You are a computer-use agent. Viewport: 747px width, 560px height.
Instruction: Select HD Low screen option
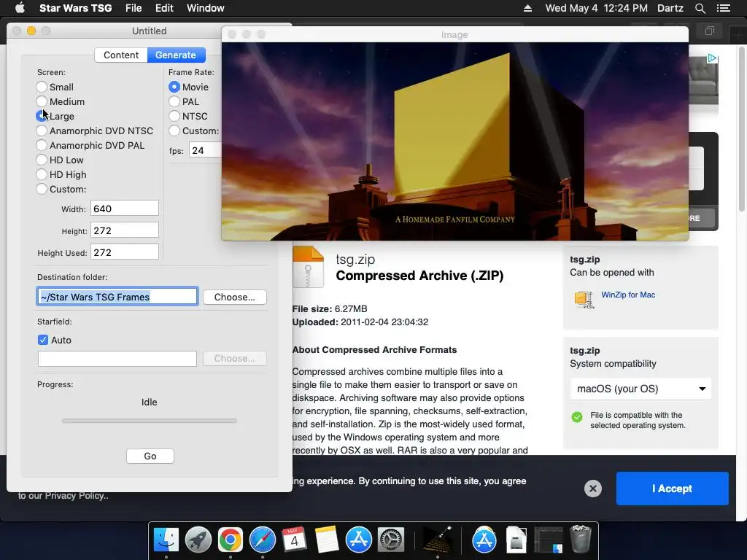(x=42, y=160)
